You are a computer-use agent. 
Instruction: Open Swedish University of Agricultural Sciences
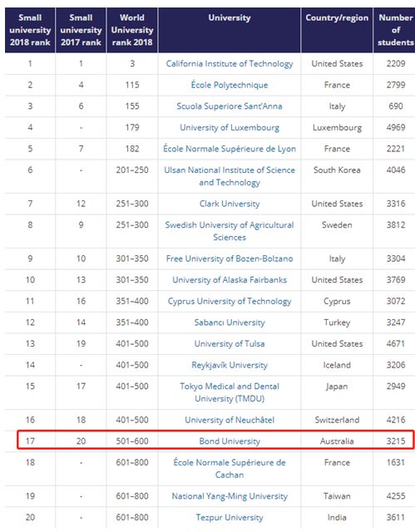click(230, 231)
